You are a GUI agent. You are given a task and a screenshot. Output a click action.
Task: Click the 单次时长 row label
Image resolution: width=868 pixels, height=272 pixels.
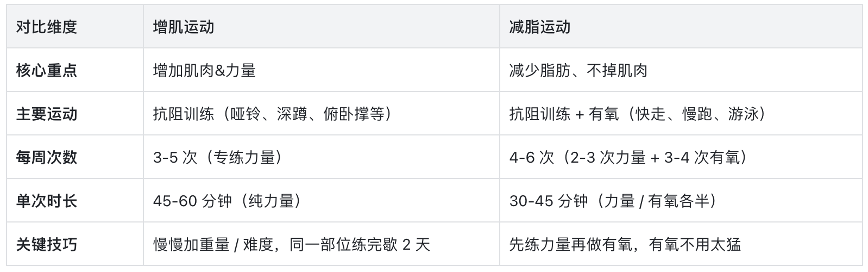point(47,201)
